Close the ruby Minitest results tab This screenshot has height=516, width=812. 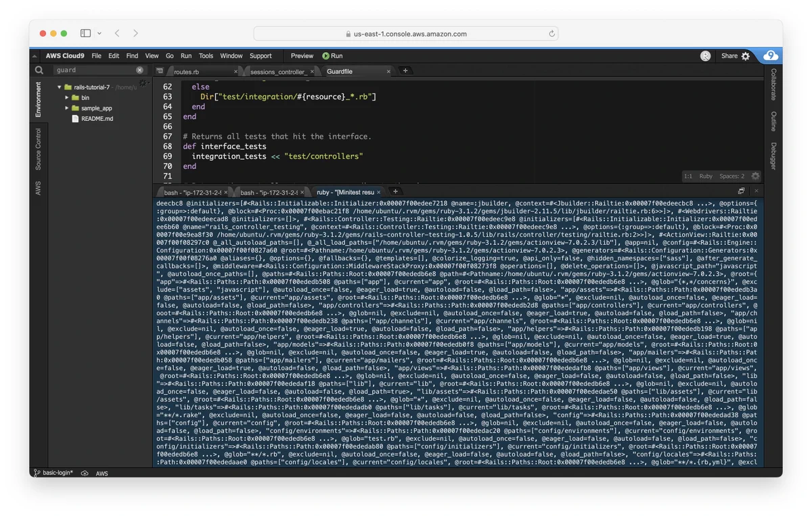point(379,192)
